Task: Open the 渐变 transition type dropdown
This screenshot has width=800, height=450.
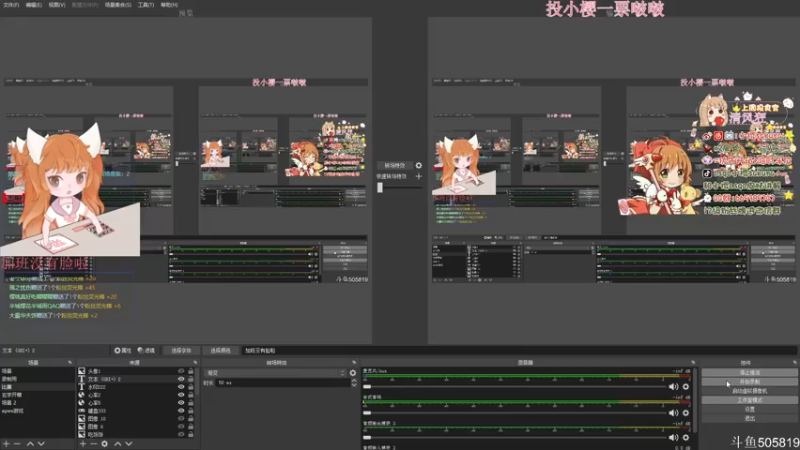Action: (x=276, y=373)
